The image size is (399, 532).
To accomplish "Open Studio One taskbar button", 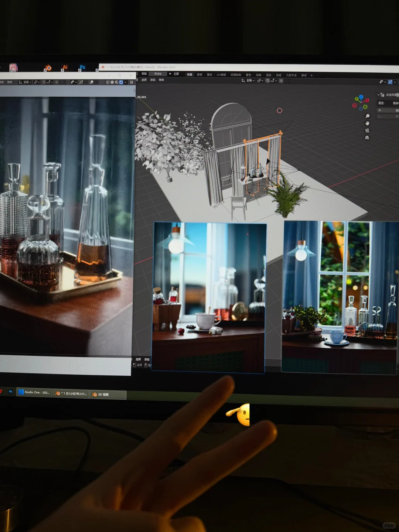I will (x=34, y=392).
